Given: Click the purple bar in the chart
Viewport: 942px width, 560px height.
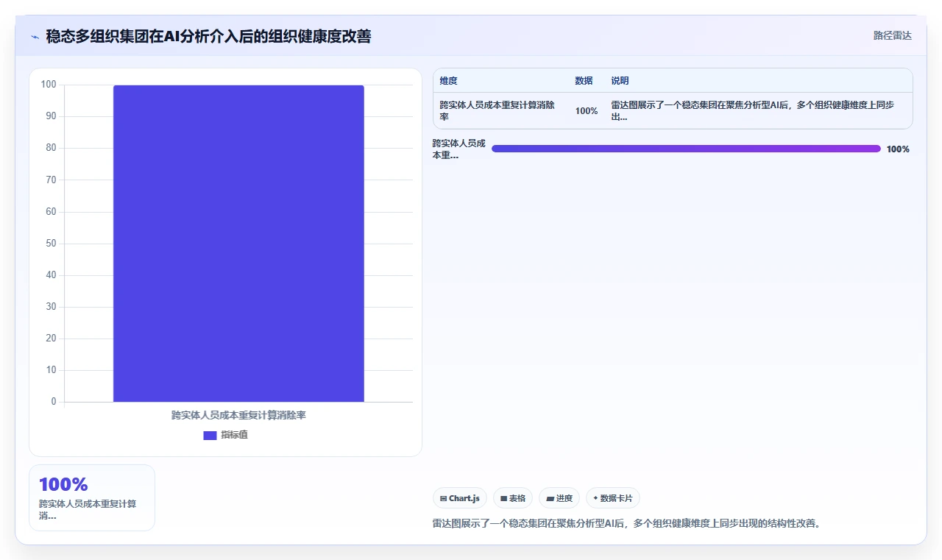Looking at the screenshot, I should pos(238,244).
